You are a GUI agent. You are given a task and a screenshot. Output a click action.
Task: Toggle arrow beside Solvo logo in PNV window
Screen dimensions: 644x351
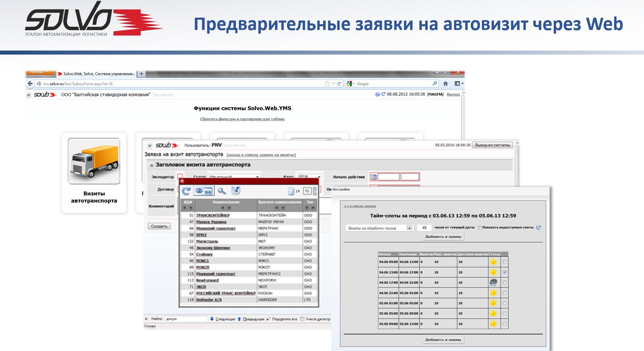[x=149, y=145]
